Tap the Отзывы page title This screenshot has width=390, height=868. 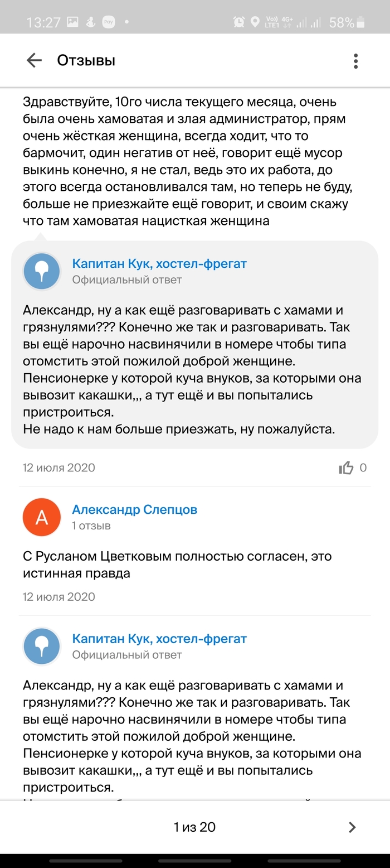[86, 60]
